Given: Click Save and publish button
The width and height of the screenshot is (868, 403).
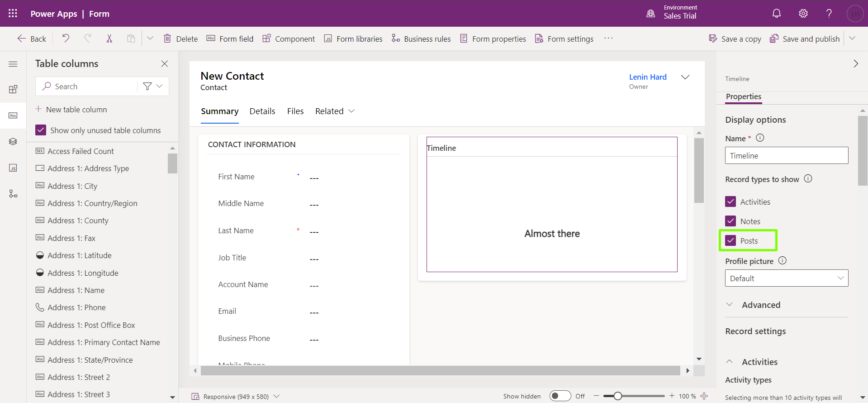Looking at the screenshot, I should click(805, 39).
